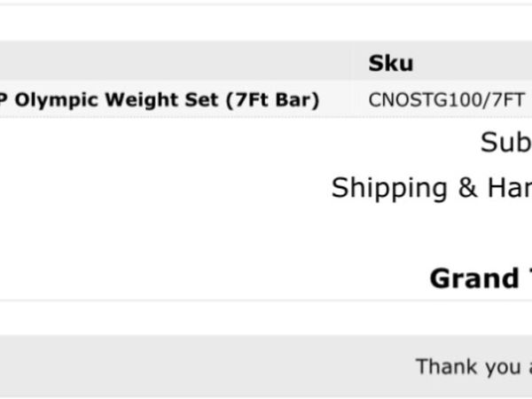Click the divider line below Grand Total
Image resolution: width=532 pixels, height=399 pixels.
tap(266, 301)
